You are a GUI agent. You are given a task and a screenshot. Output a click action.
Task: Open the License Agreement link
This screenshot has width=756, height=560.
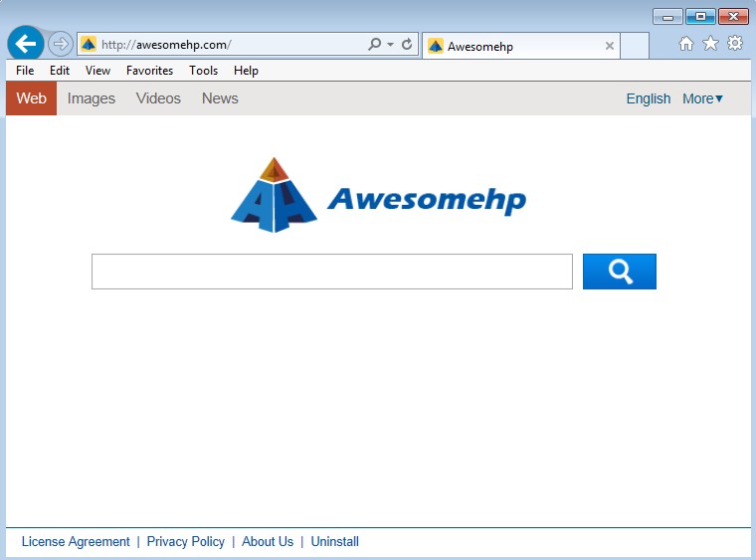click(76, 542)
